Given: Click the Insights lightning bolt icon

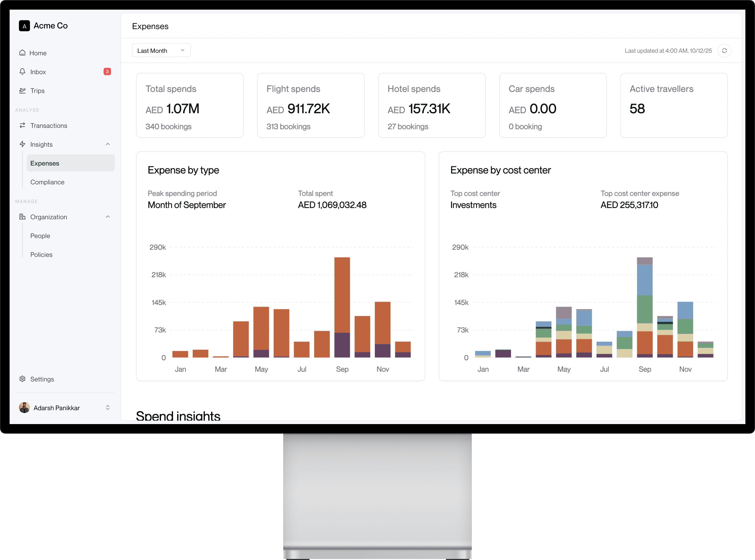Looking at the screenshot, I should point(22,144).
